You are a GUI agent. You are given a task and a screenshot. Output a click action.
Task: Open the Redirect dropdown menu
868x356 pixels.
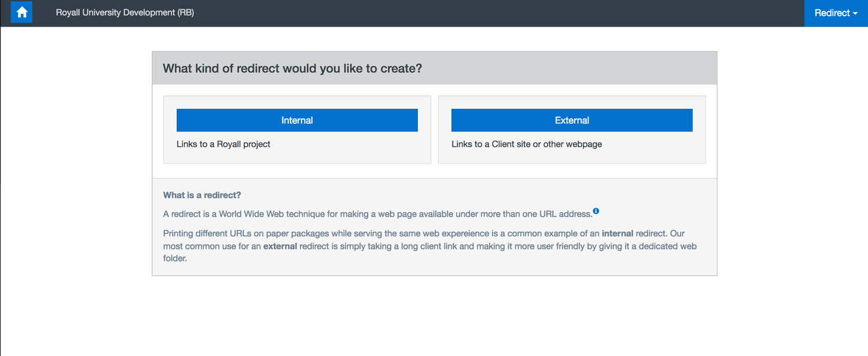click(835, 13)
